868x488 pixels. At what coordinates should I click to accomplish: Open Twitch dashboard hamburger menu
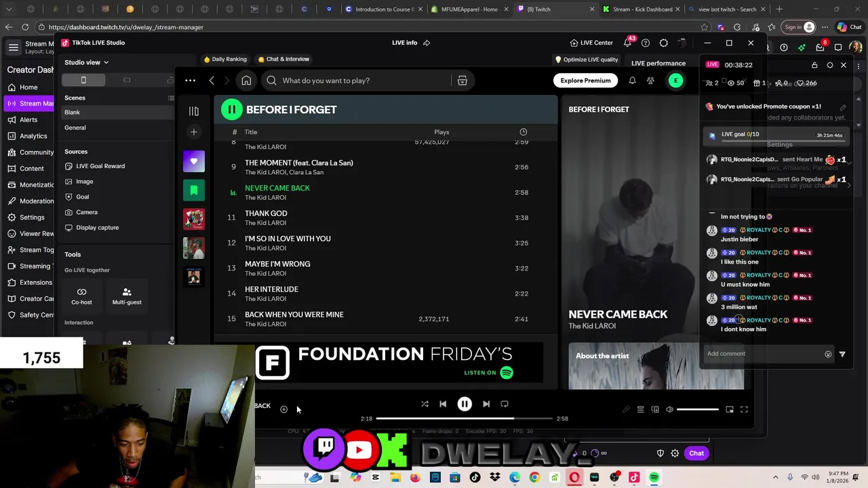13,47
